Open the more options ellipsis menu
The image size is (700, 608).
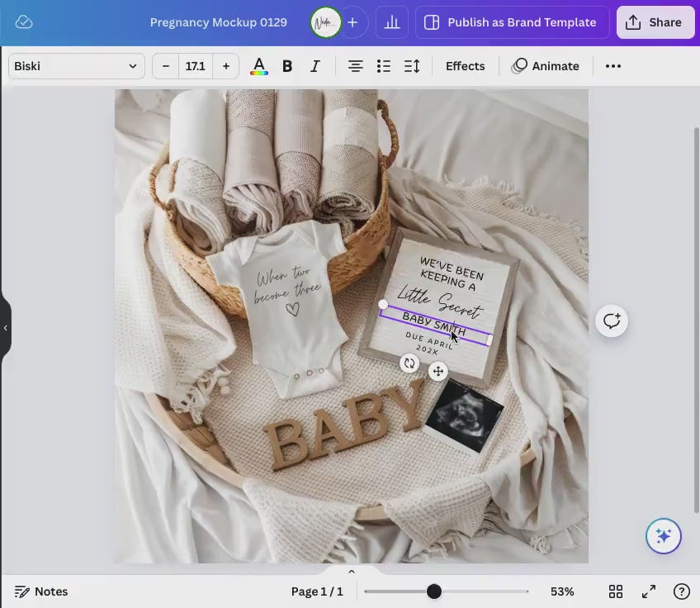612,66
